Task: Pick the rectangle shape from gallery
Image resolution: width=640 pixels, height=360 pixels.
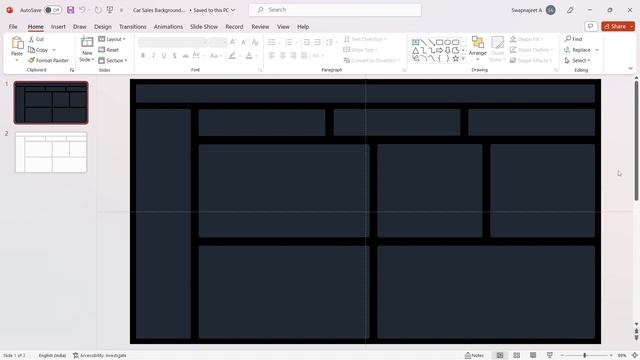Action: [x=440, y=42]
